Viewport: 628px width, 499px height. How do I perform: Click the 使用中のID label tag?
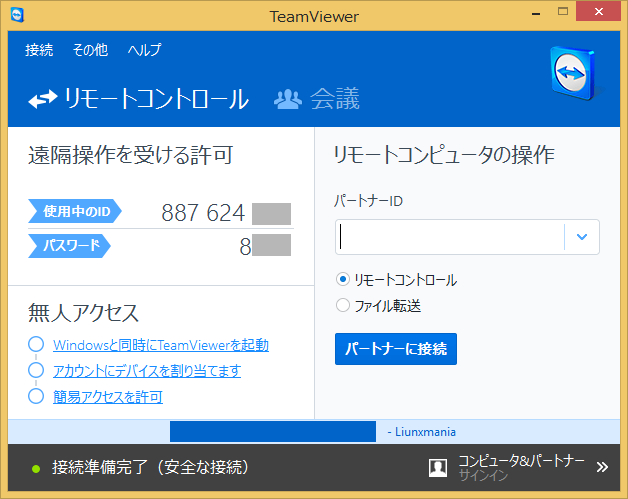click(x=75, y=211)
